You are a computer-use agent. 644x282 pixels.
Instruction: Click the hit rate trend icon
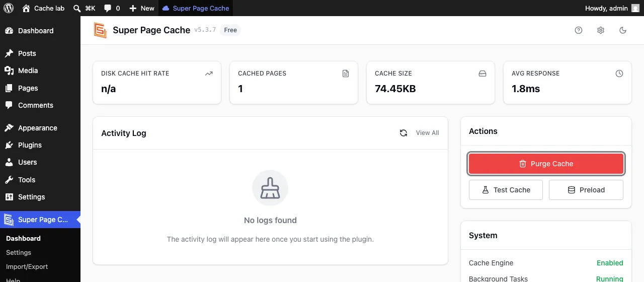[x=209, y=74]
